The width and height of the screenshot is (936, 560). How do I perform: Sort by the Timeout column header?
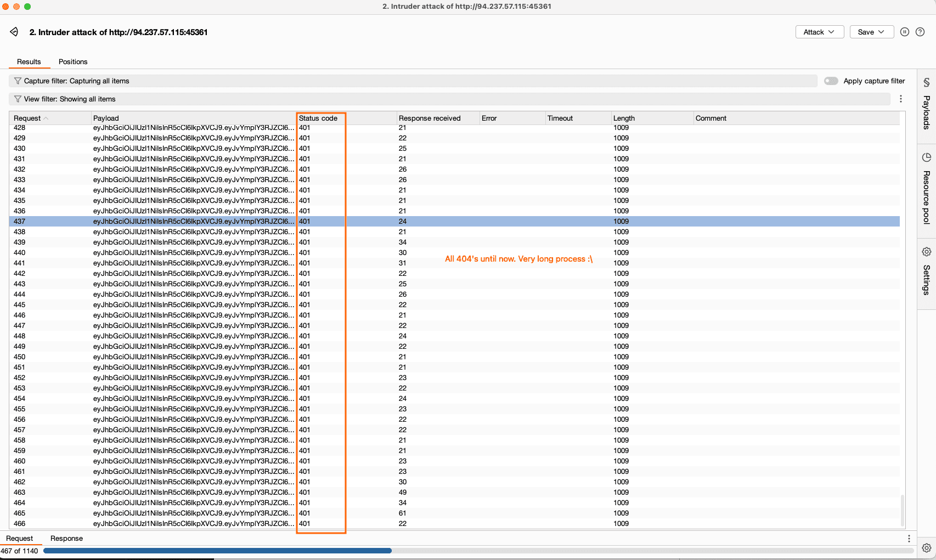pos(578,118)
